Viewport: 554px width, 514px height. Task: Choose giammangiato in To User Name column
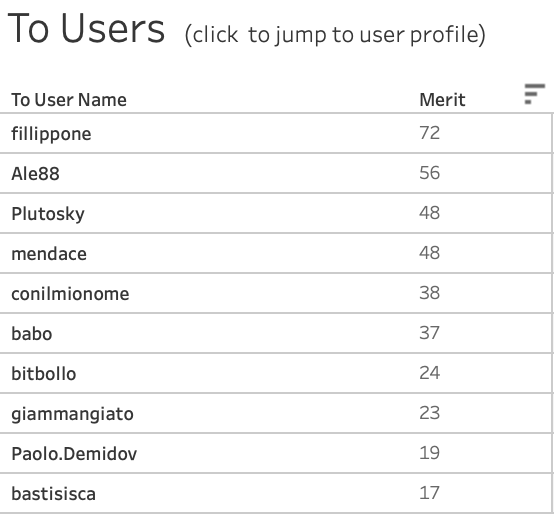[72, 414]
